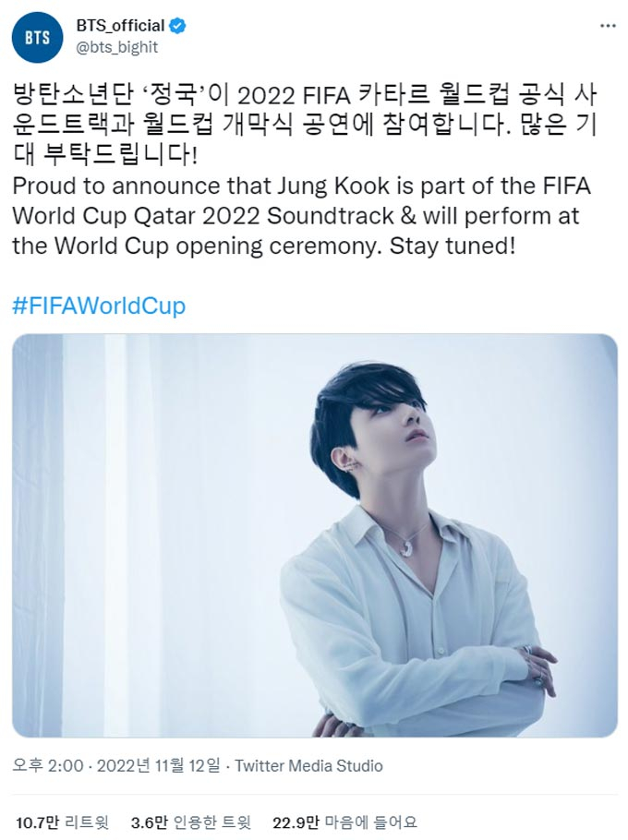
Task: Click the 2022년 11월 12일 date
Action: (159, 765)
